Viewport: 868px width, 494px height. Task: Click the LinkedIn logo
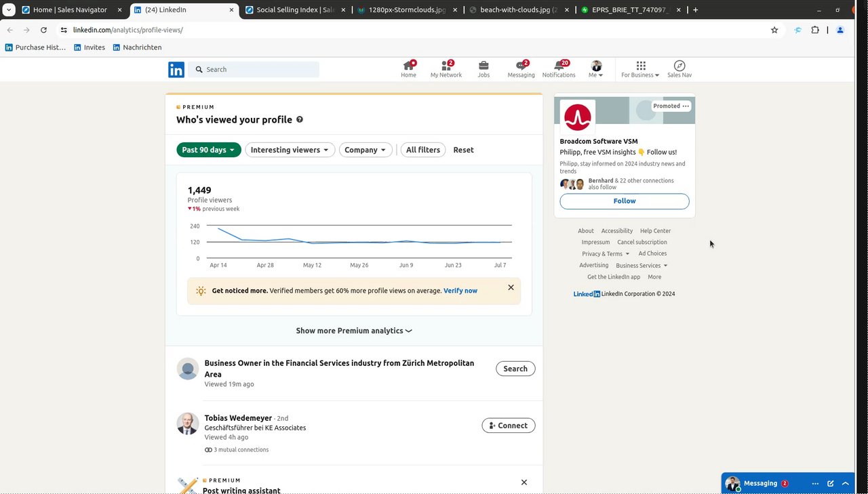point(176,69)
